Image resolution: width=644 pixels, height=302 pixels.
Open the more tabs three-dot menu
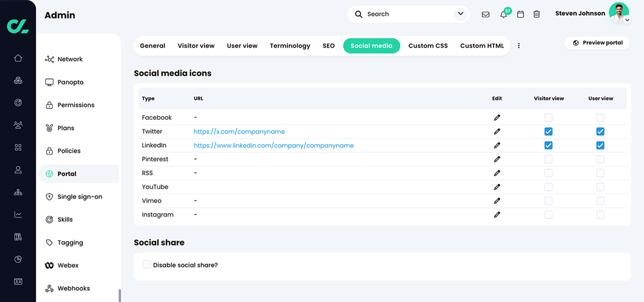(x=519, y=46)
